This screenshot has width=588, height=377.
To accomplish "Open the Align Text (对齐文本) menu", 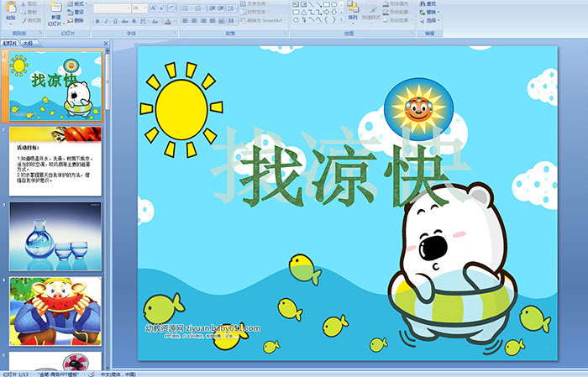I will [255, 12].
